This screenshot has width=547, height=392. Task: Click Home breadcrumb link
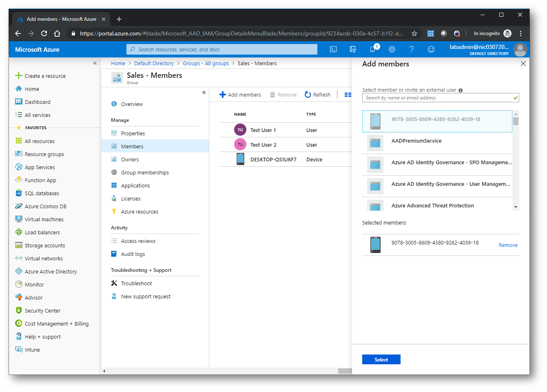point(118,63)
